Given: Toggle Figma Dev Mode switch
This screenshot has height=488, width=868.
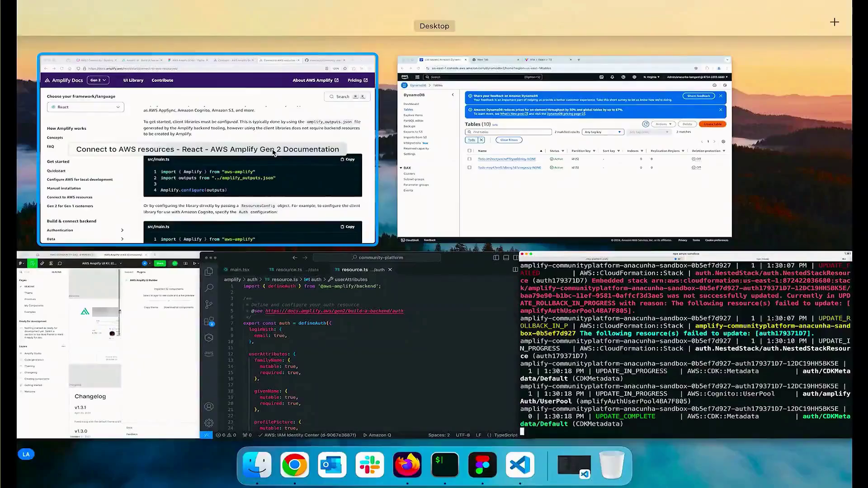Looking at the screenshot, I should [175, 263].
